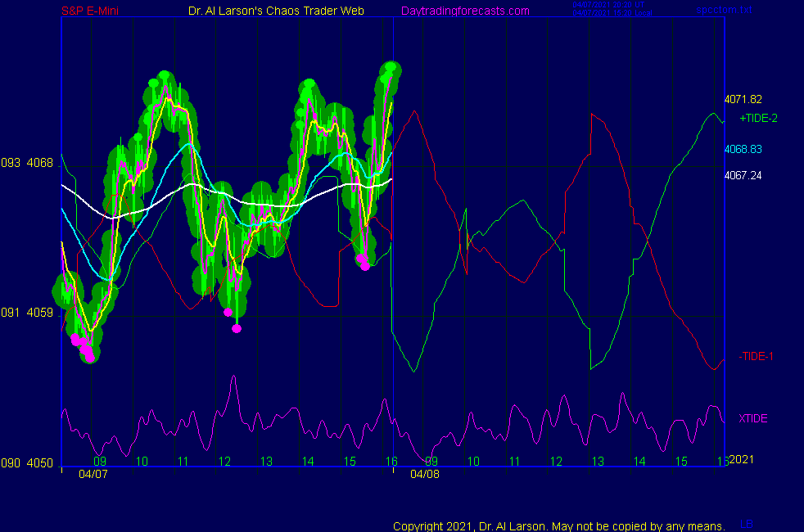Click the UT timestamp at top
The width and height of the screenshot is (804, 532).
608,5
